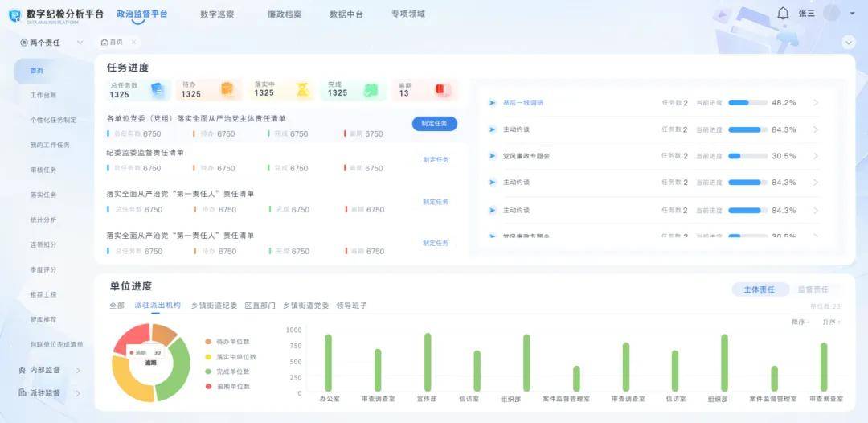This screenshot has height=423, width=868.
Task: Click blue 制定任务 button
Action: pos(435,124)
